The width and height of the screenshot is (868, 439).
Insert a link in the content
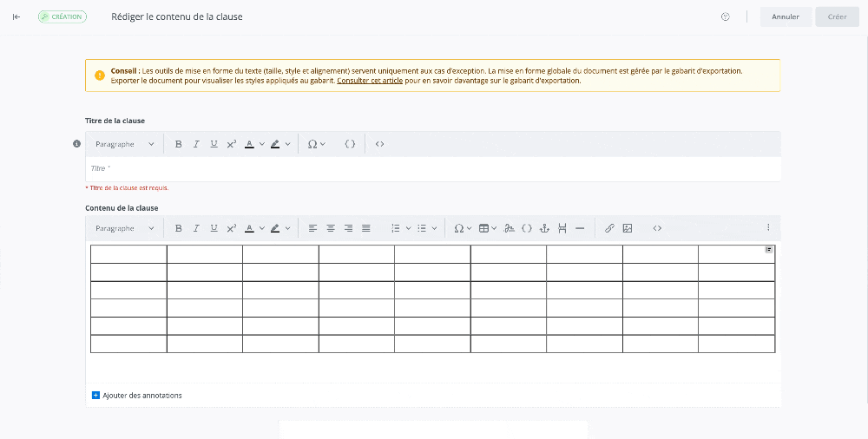(x=609, y=228)
